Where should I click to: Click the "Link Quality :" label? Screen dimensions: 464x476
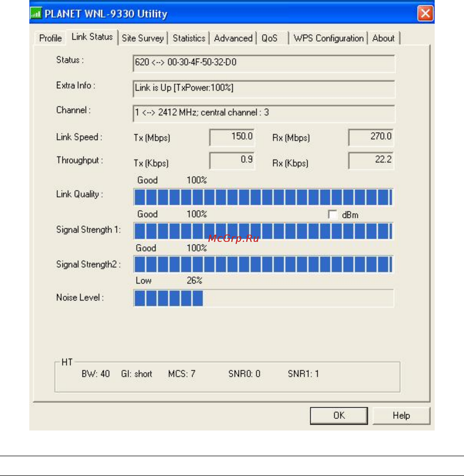coord(79,194)
